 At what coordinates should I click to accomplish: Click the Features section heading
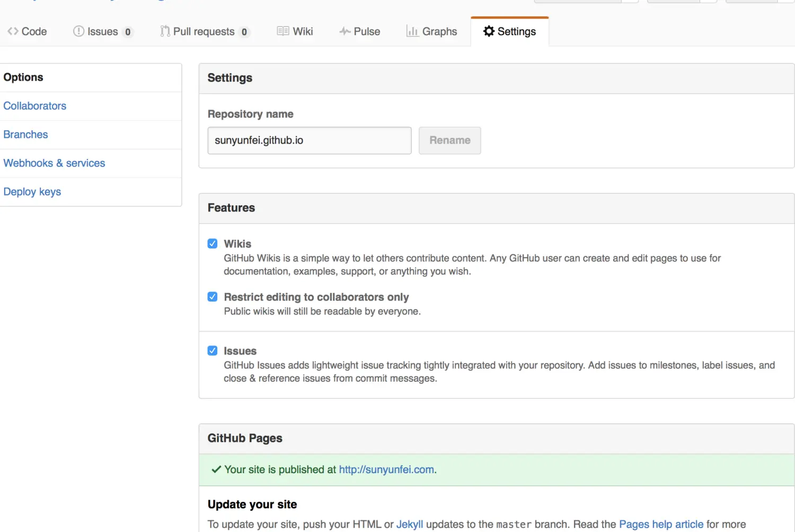click(231, 208)
